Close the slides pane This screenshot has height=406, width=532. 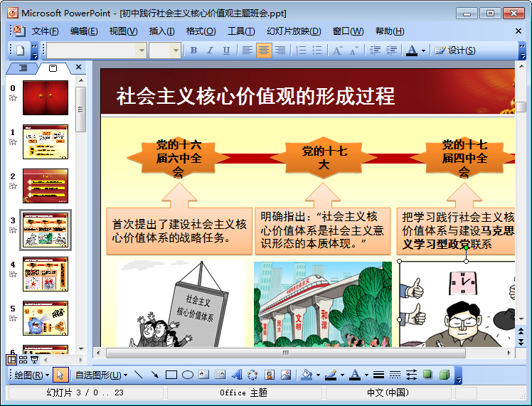pos(79,67)
